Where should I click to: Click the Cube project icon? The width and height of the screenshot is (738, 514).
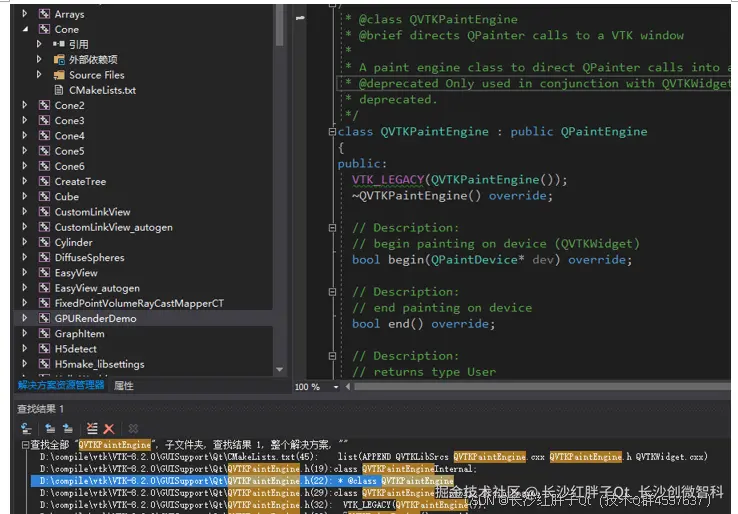[x=44, y=196]
